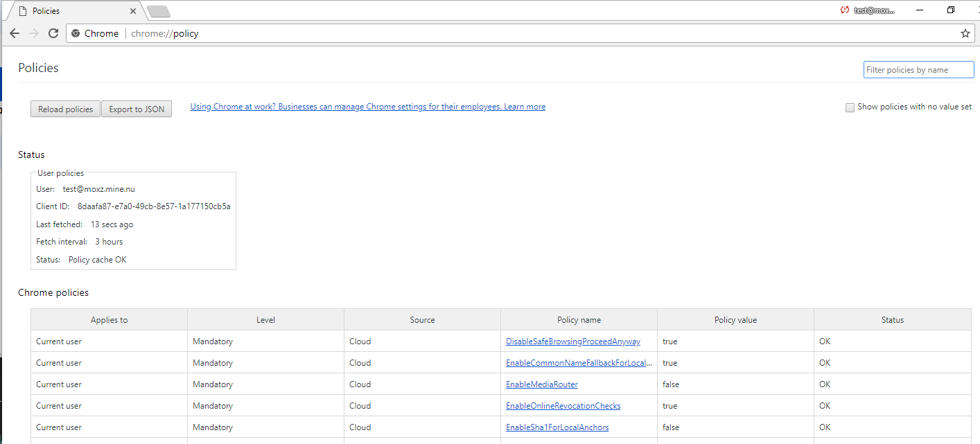This screenshot has height=444, width=980.
Task: Open EnableSha1ForLocalAnchors policy link
Action: click(x=557, y=427)
